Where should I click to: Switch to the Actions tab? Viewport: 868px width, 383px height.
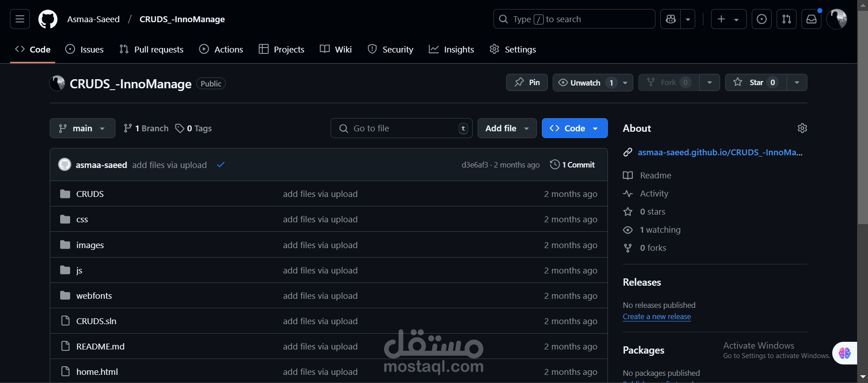[x=221, y=49]
